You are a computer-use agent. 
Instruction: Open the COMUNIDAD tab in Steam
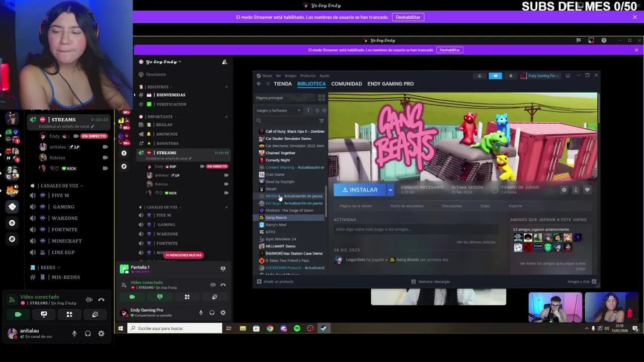[346, 84]
